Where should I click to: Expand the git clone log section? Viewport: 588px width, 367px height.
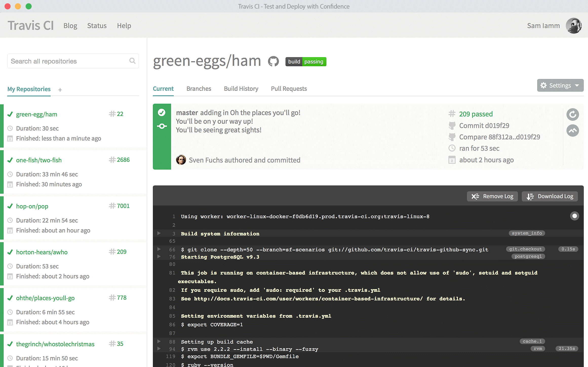pos(159,249)
